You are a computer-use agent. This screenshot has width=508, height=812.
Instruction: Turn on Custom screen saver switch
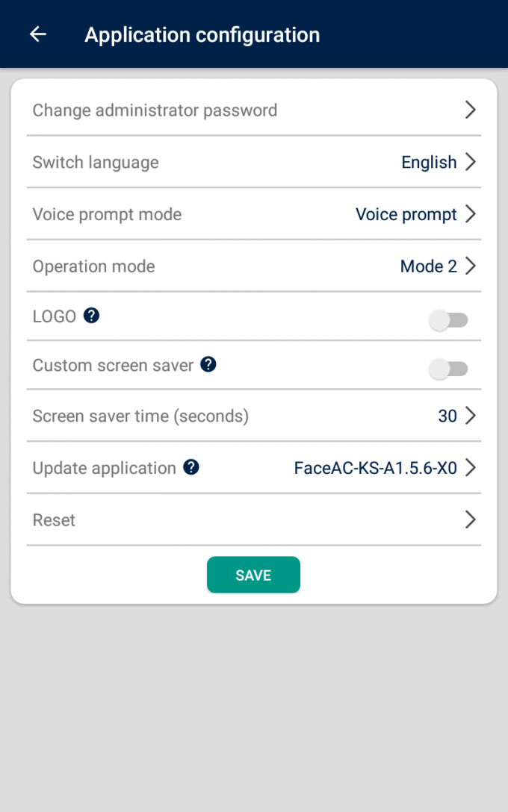[x=448, y=369]
